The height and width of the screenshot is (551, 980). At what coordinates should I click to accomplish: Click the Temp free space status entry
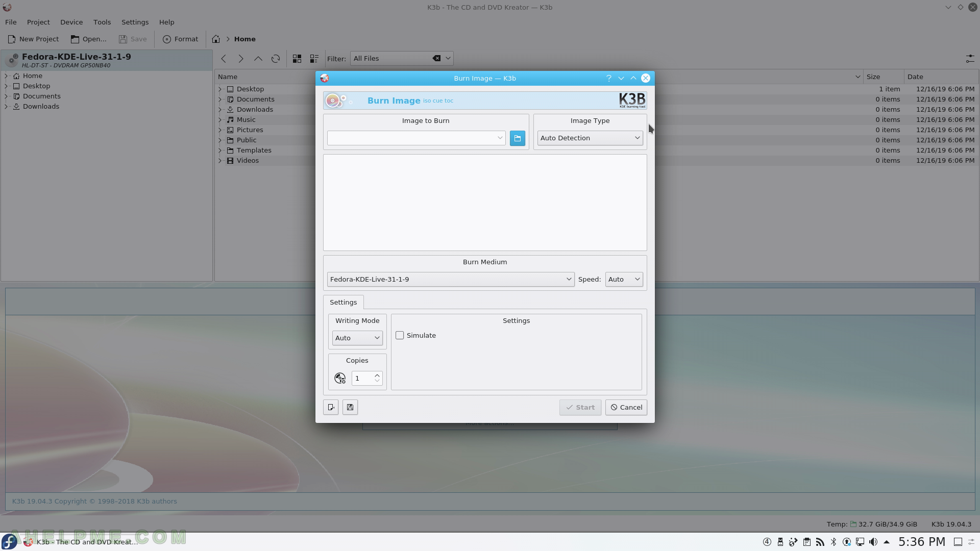(872, 524)
